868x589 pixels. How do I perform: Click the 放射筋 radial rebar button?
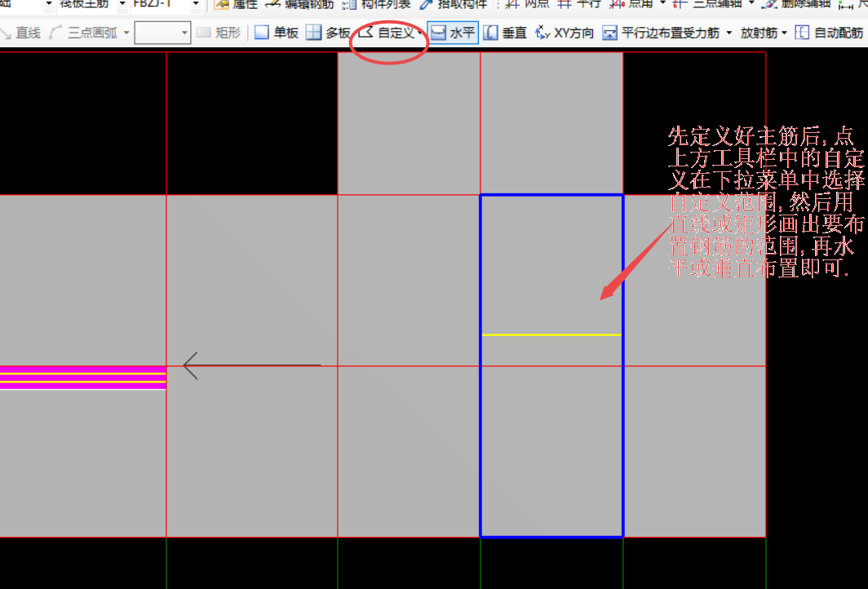(759, 33)
